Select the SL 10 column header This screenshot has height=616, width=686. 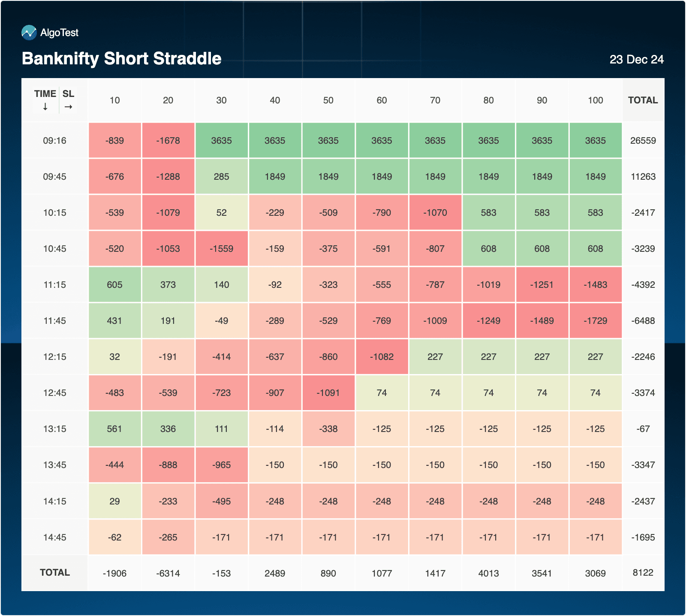(x=114, y=100)
